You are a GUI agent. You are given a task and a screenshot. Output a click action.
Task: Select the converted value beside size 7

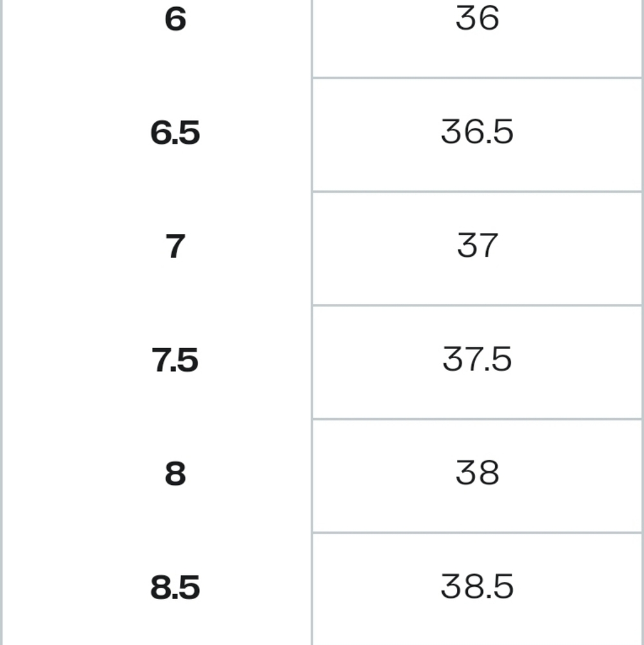point(477,246)
